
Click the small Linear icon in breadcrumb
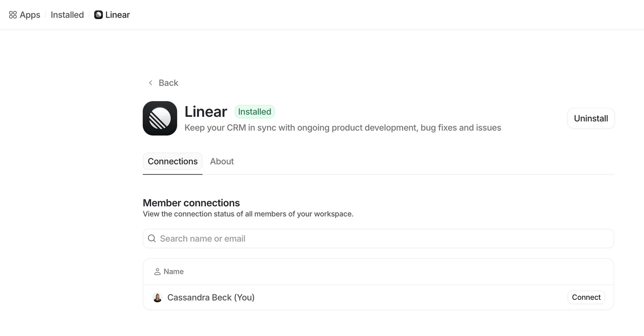[x=98, y=15]
